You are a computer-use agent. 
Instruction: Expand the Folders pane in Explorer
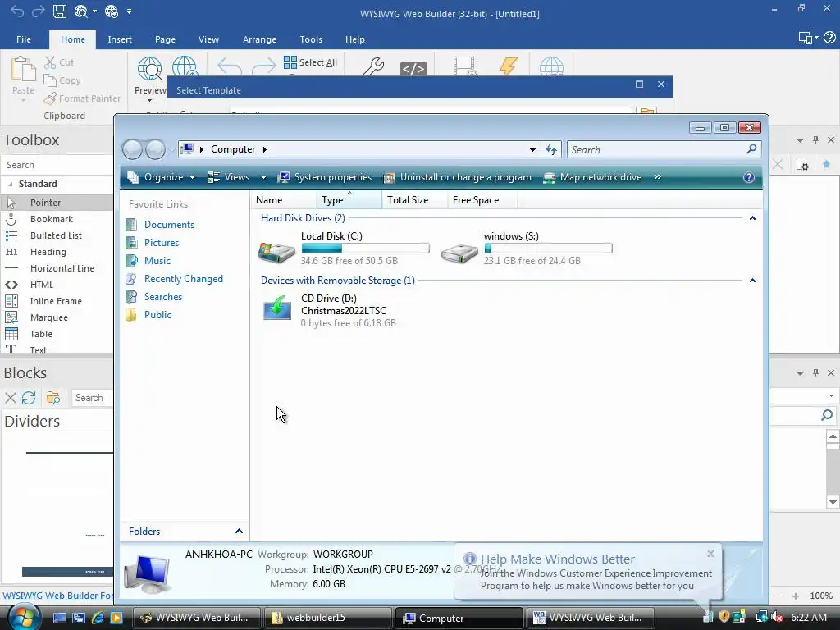click(x=239, y=531)
